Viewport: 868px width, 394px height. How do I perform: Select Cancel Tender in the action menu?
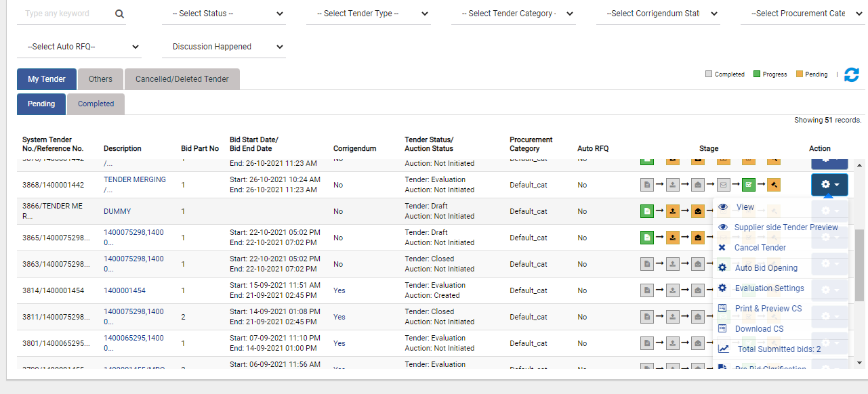[x=760, y=248]
